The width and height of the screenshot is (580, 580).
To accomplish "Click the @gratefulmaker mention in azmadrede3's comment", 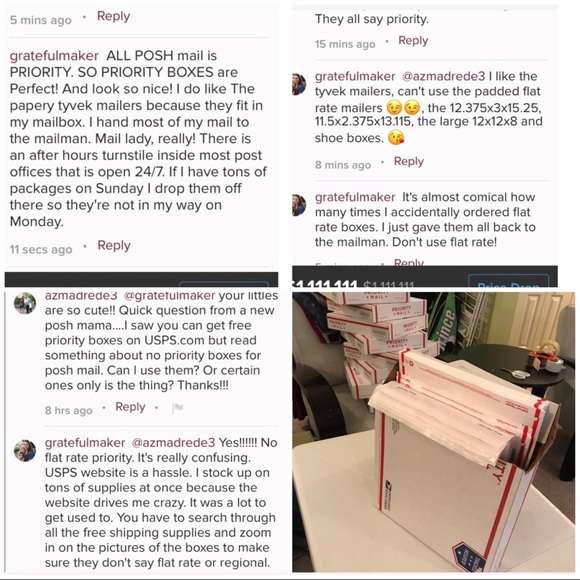I will (169, 296).
